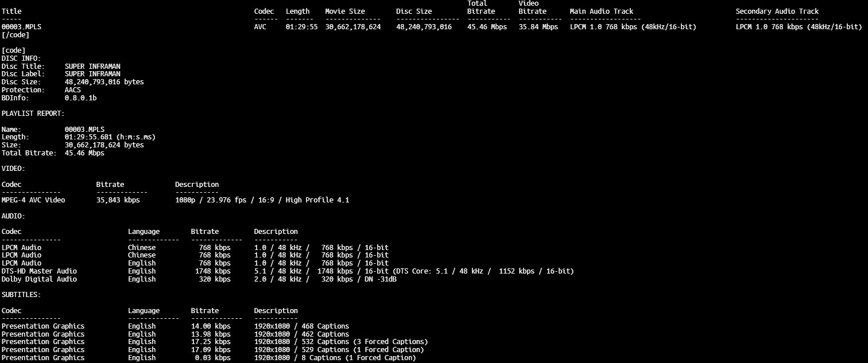The width and height of the screenshot is (868, 363).
Task: Click the 35.84 Mbps video bitrate value
Action: click(538, 27)
